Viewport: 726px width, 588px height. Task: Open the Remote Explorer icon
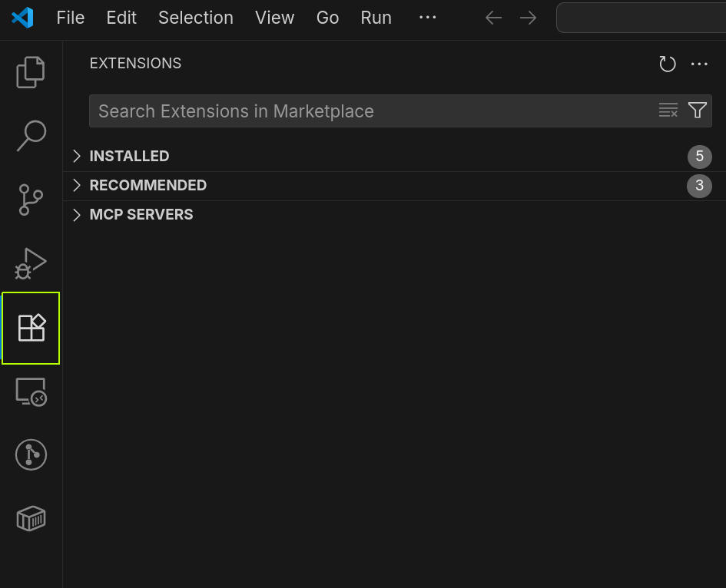pos(31,392)
